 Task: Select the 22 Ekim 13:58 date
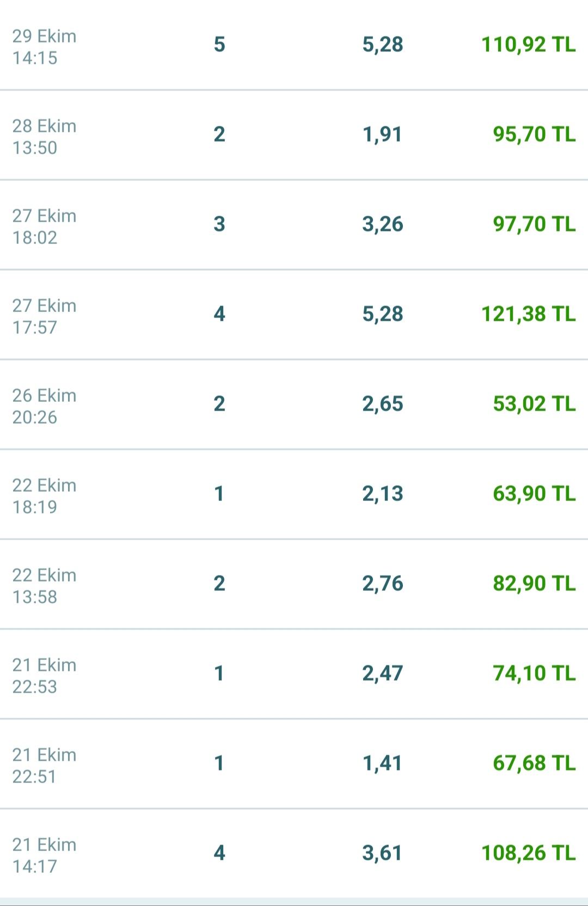coord(45,586)
